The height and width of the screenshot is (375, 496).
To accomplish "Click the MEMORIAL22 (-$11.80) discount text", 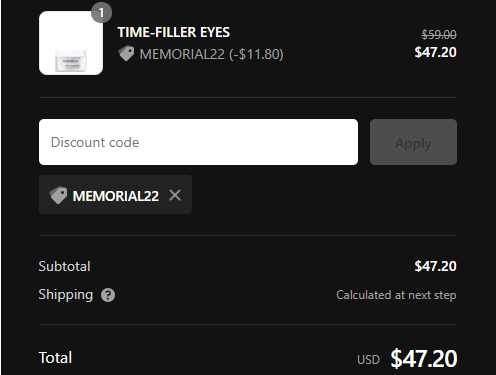I will (x=211, y=54).
